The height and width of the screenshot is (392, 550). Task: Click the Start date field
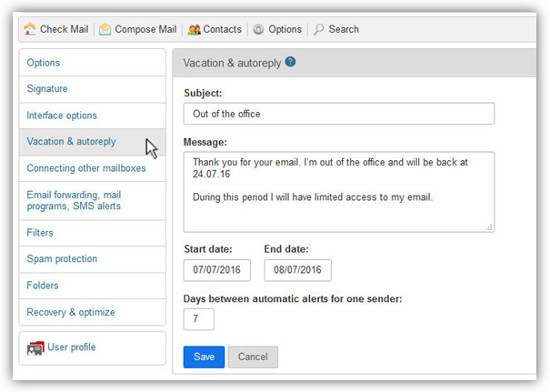click(217, 270)
